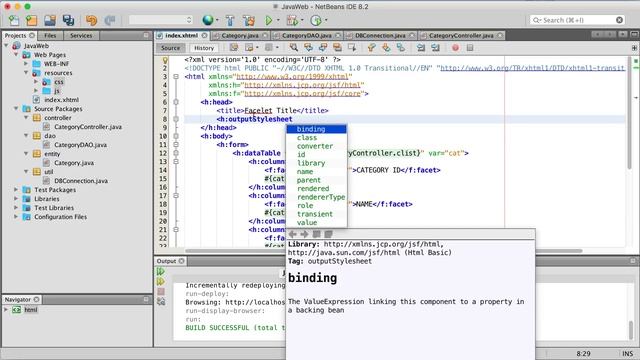This screenshot has height=360, width=640.
Task: Expand the WEB-INF folder
Action: (x=26, y=64)
